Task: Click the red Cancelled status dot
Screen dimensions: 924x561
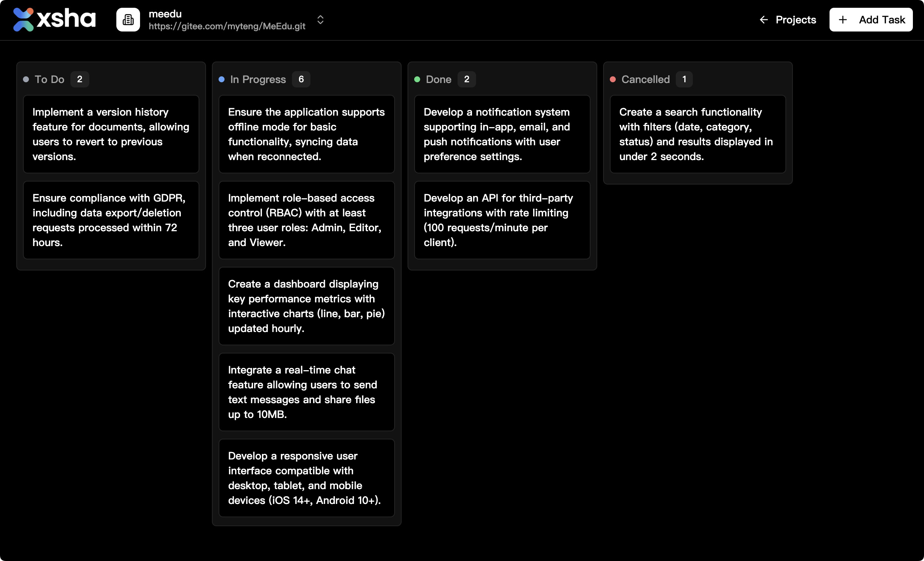Action: [613, 79]
